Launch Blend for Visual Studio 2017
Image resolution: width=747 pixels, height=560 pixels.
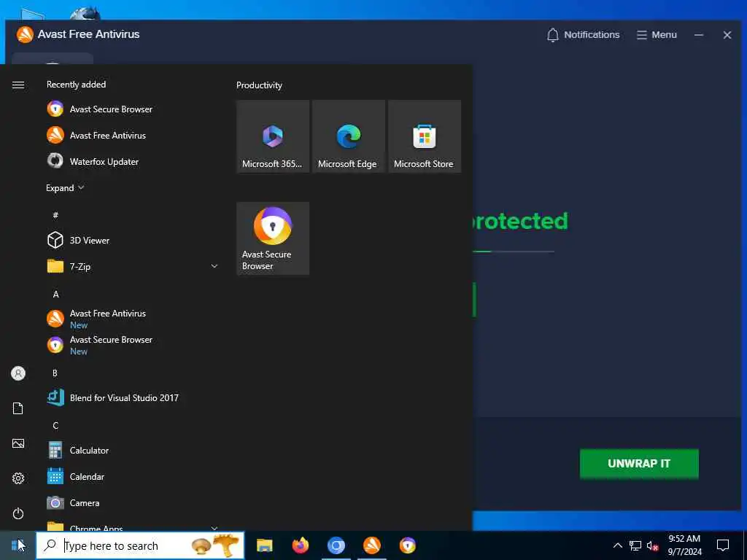click(x=133, y=397)
